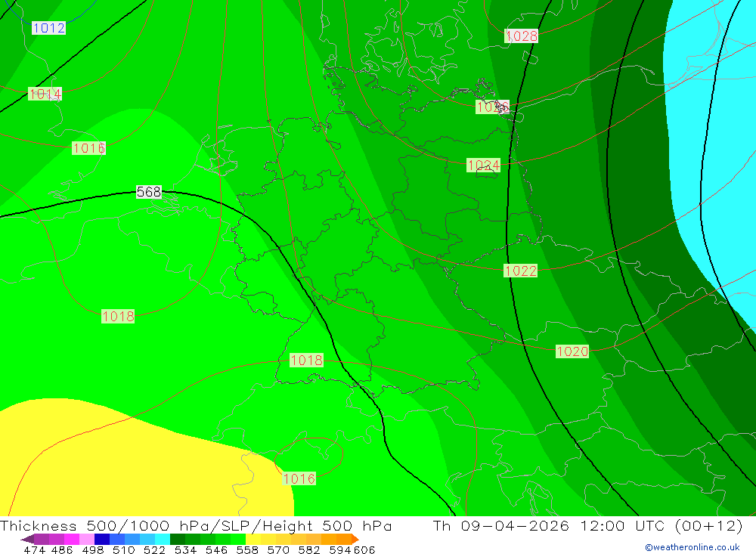
Task: Click the black 568 height contour label
Action: 148,192
